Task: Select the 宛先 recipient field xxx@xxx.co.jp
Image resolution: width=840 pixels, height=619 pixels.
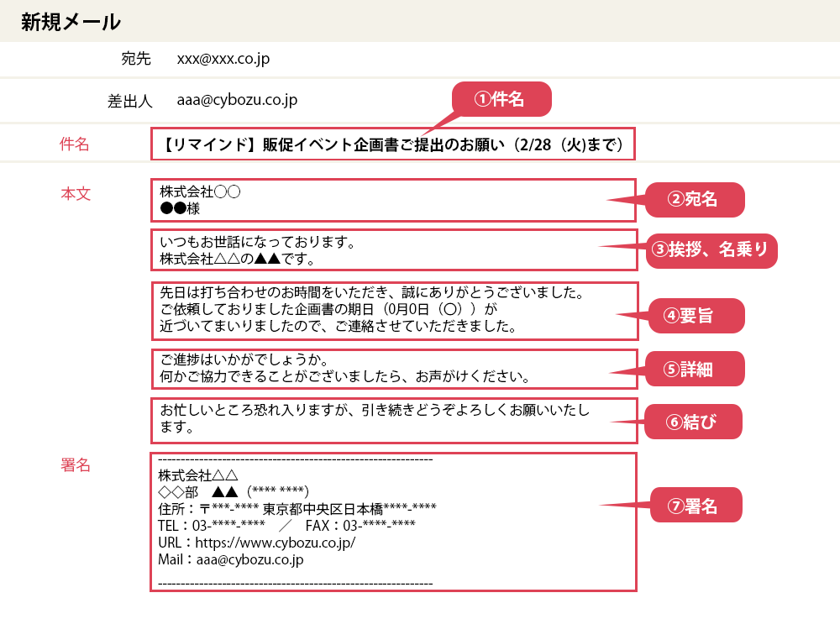Action: (x=223, y=59)
